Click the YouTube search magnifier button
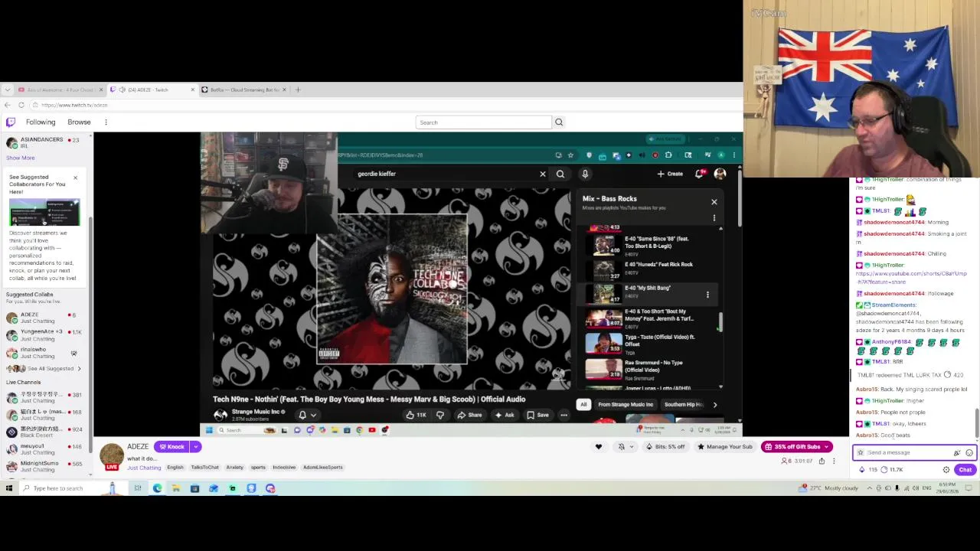The height and width of the screenshot is (551, 980). 560,174
